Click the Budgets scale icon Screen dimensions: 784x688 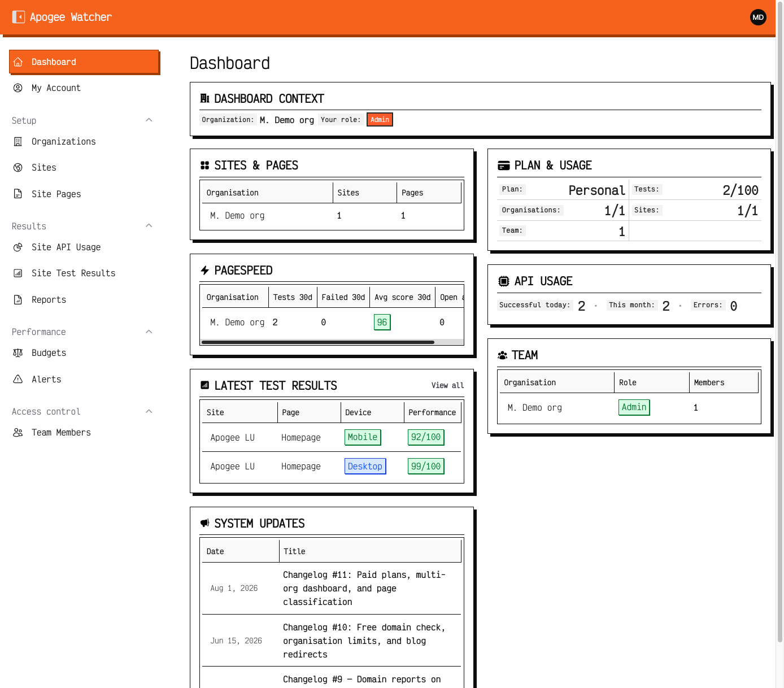[18, 353]
